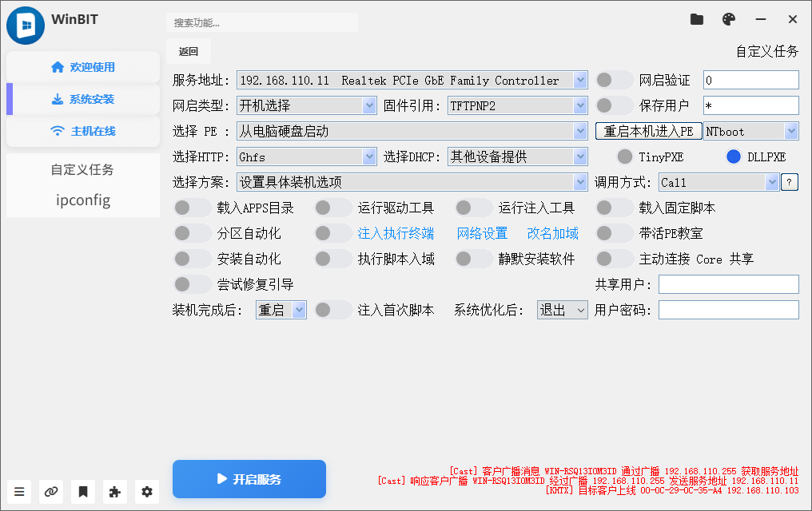Open the 调用方式 Call dropdown
This screenshot has width=812, height=511.
tap(718, 182)
